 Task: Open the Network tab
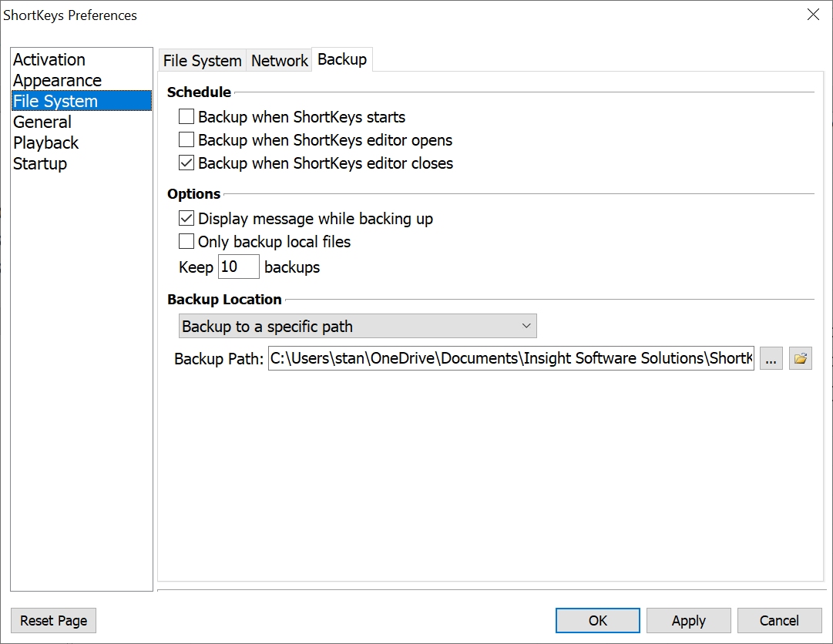point(279,61)
